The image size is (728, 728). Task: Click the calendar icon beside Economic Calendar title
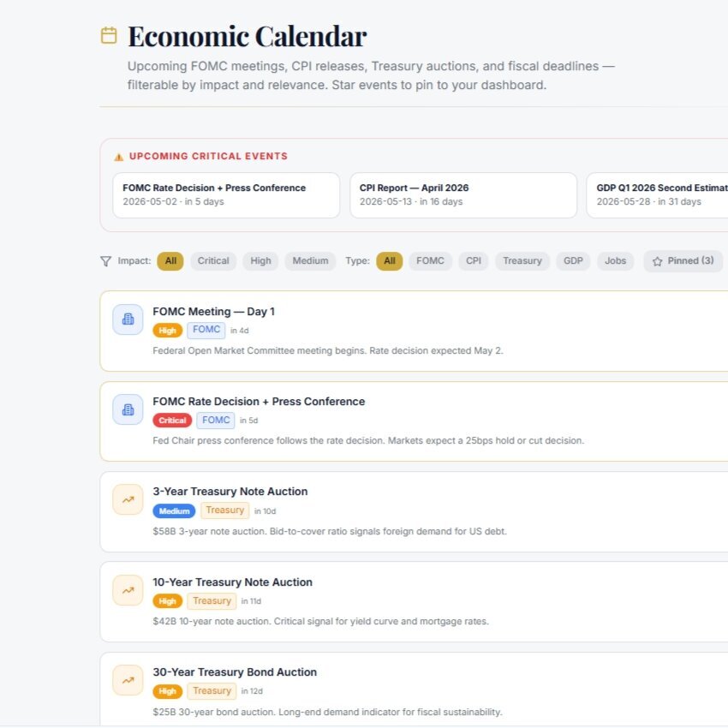[109, 35]
